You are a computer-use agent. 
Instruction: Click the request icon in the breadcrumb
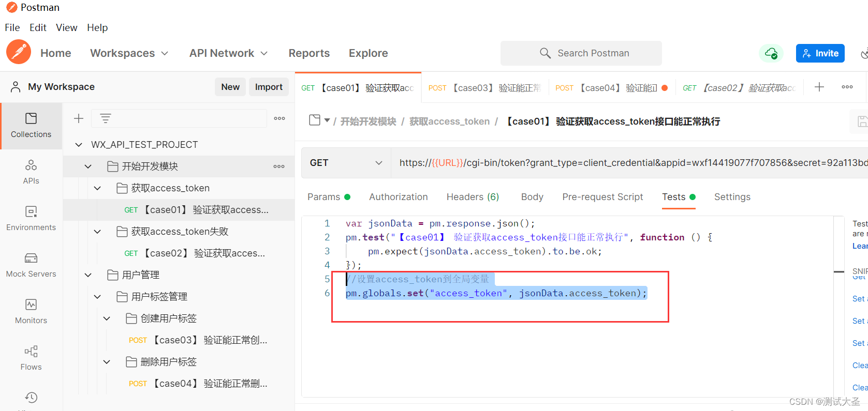coord(315,120)
